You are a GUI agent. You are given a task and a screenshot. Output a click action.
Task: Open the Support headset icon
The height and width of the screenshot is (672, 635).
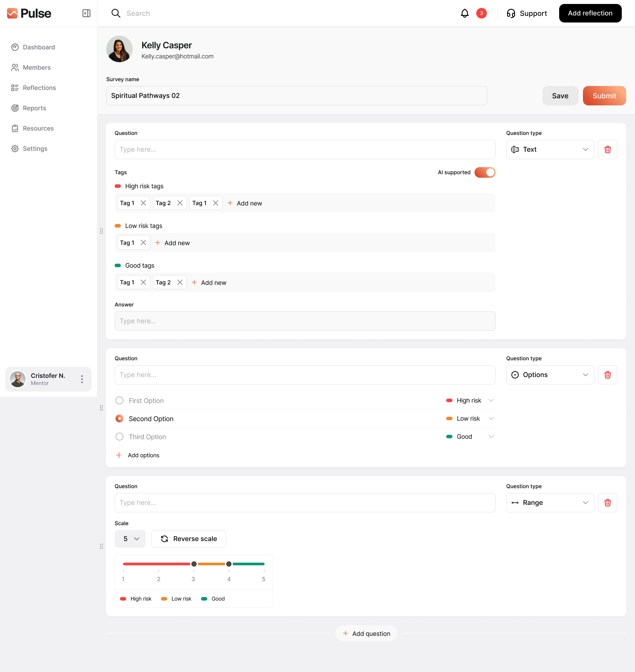pos(511,13)
